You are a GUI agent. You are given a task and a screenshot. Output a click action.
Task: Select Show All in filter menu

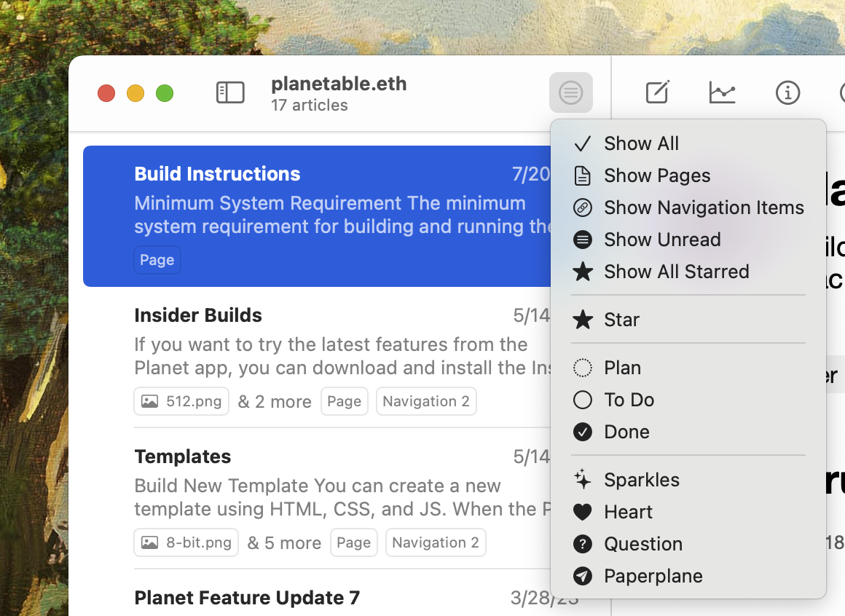point(641,143)
